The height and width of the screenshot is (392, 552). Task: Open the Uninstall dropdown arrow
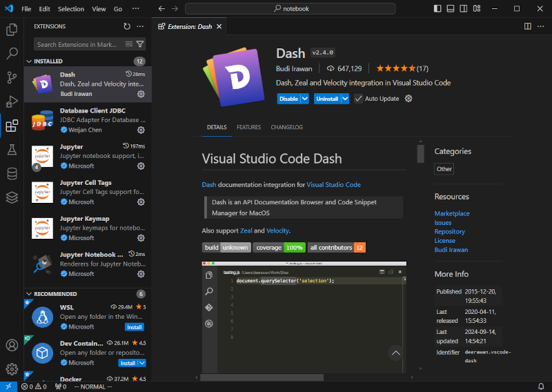[x=346, y=99]
